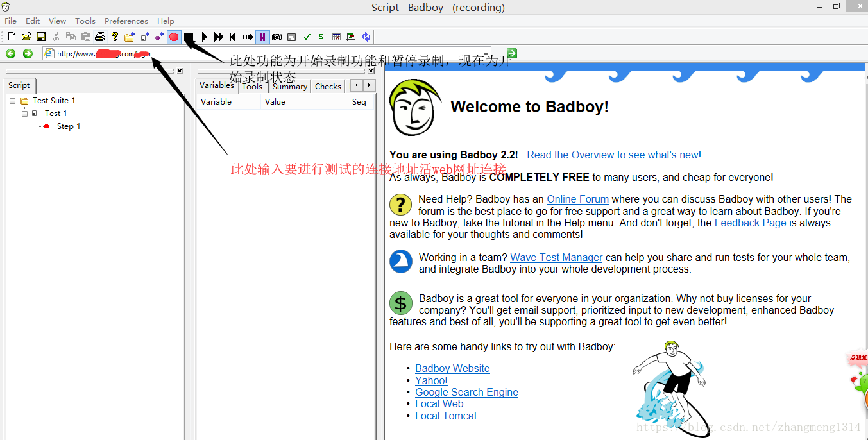Click the green Go arrow beside the address bar
Viewport: 868px width, 440px height.
click(511, 53)
